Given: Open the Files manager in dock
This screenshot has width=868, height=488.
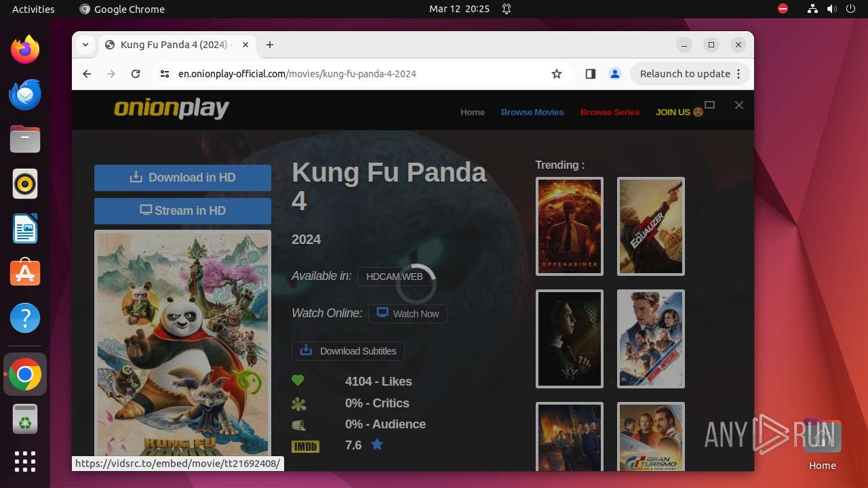Looking at the screenshot, I should 25,139.
